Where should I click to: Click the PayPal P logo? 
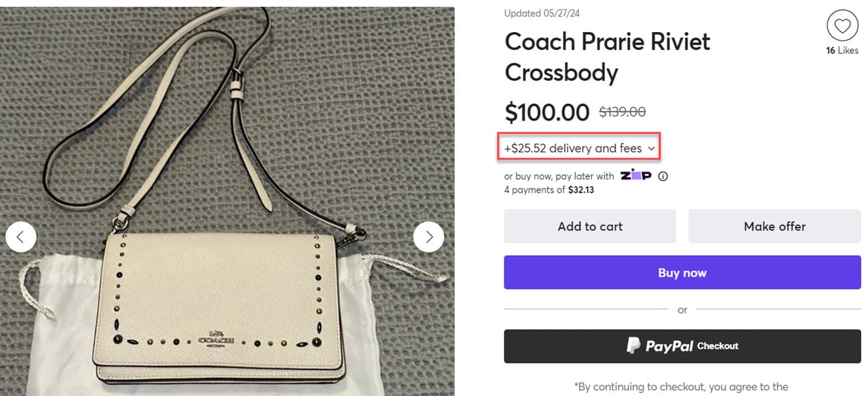633,346
